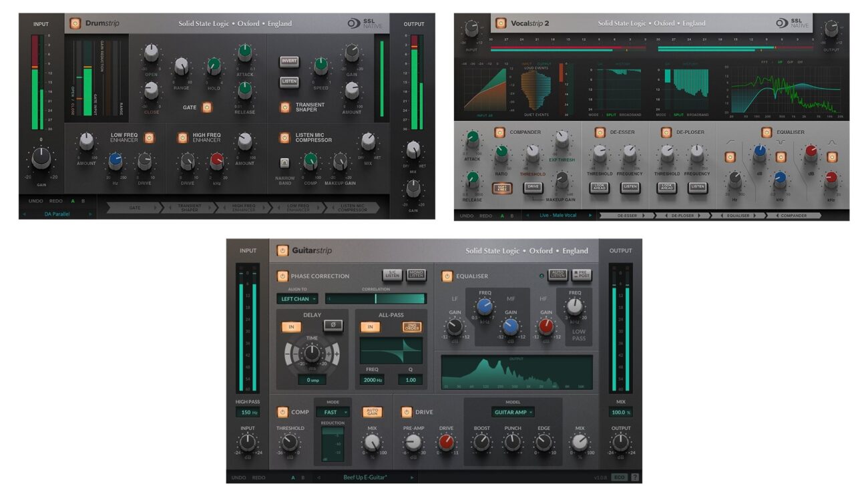Toggle the Guitarstrip plugin power button
868x500 pixels.
(282, 250)
